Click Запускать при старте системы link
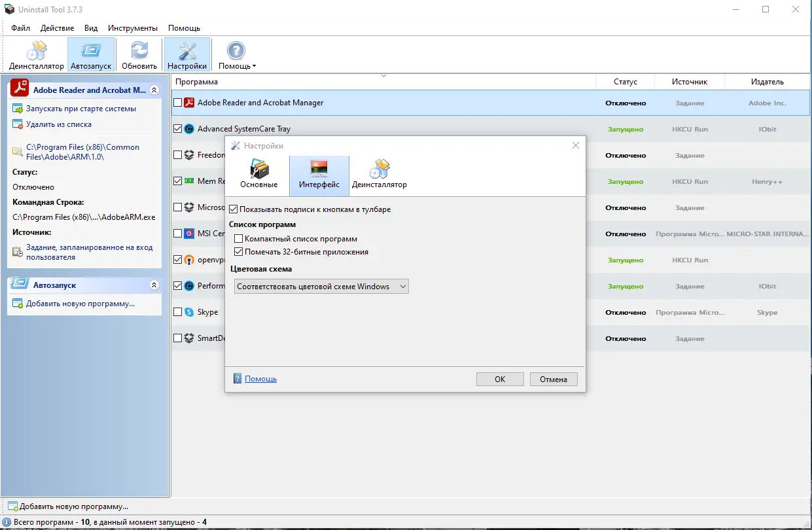 (81, 109)
